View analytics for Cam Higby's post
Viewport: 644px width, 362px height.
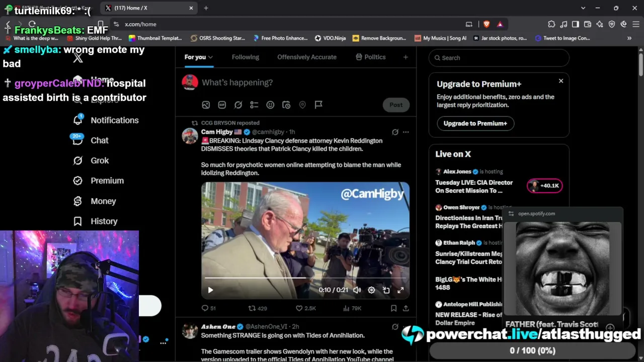(352, 308)
